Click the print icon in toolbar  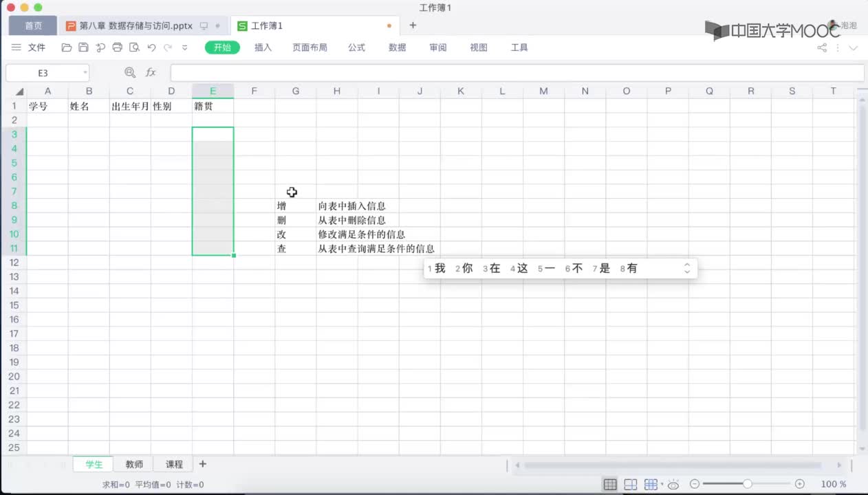(x=117, y=47)
